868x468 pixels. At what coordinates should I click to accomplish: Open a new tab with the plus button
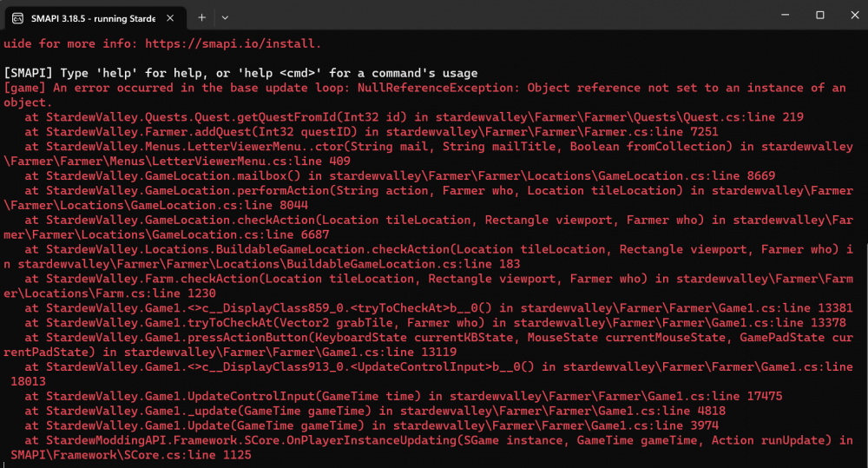(202, 17)
